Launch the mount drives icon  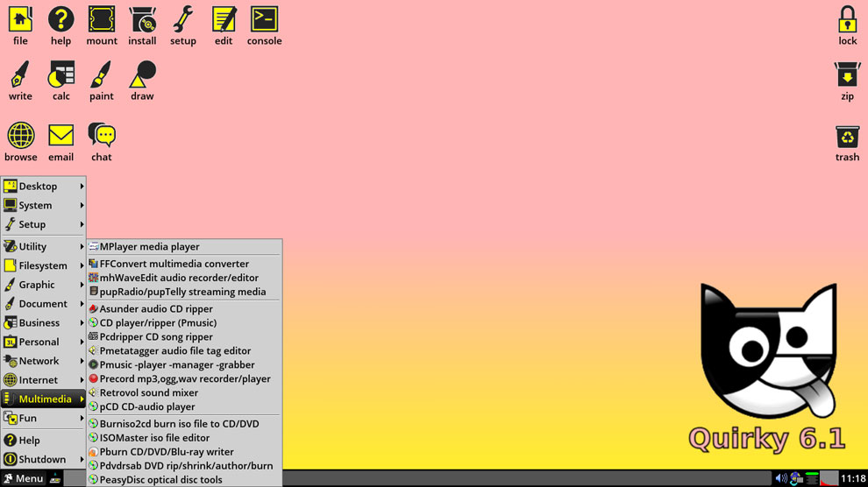pos(102,20)
